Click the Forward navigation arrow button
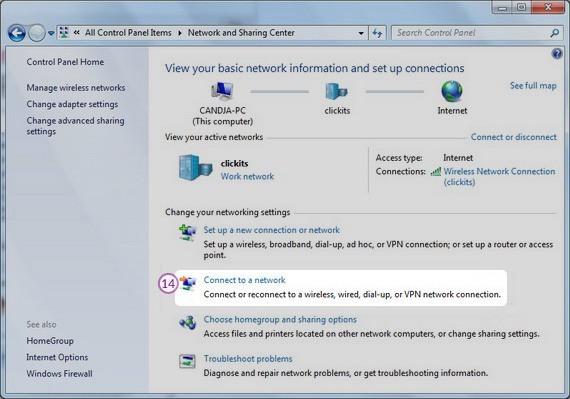570x399 pixels. click(37, 33)
